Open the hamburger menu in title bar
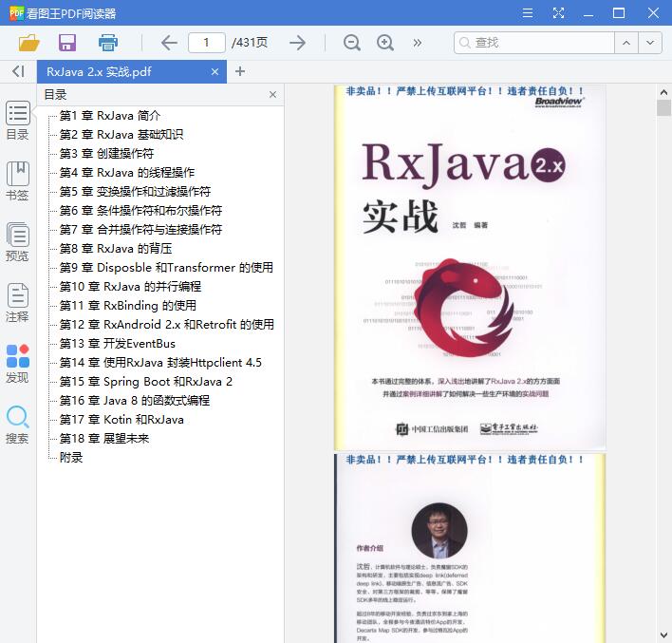 (x=528, y=13)
